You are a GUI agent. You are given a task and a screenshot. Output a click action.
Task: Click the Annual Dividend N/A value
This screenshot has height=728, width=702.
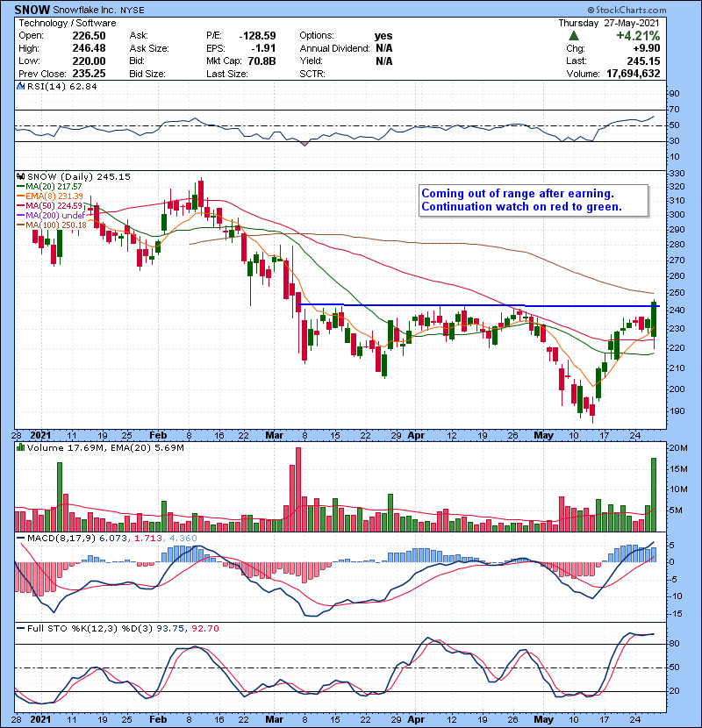383,48
